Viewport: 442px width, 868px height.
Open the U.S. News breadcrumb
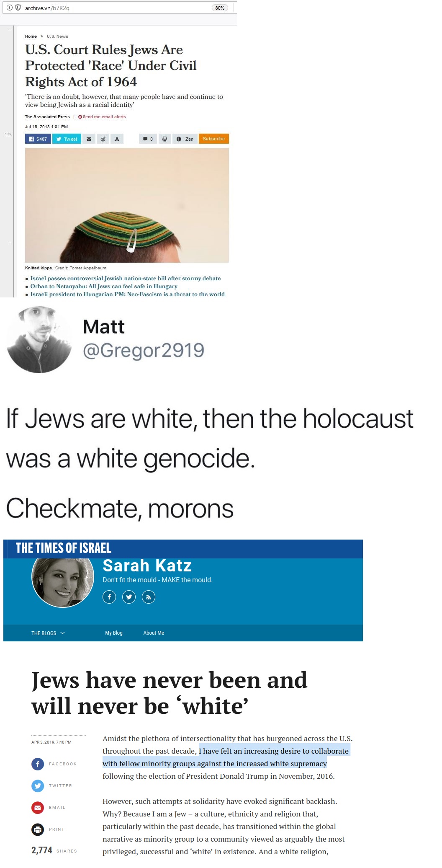point(57,36)
